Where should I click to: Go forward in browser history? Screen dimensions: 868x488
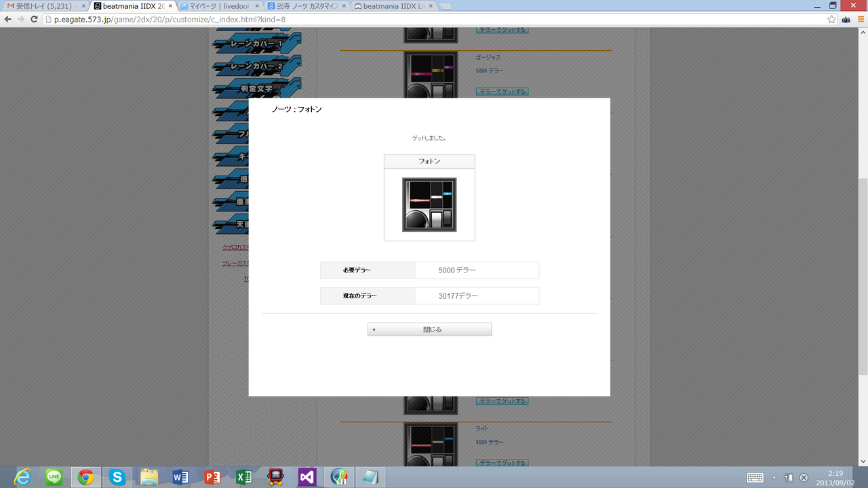pos(21,20)
